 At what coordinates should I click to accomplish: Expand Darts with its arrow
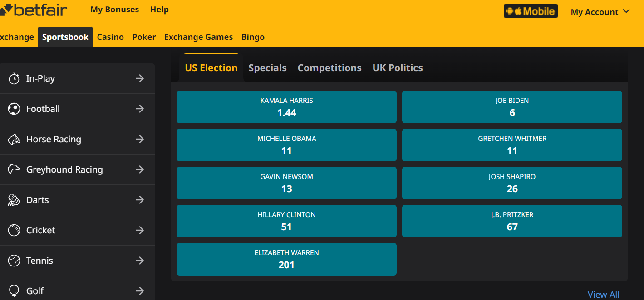[140, 200]
